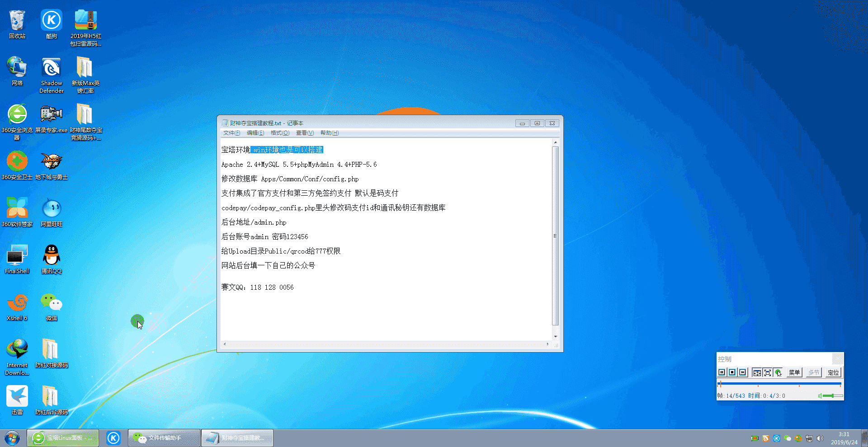Image resolution: width=868 pixels, height=447 pixels.
Task: Launch Shadow Defender from the desktop
Action: coord(52,75)
